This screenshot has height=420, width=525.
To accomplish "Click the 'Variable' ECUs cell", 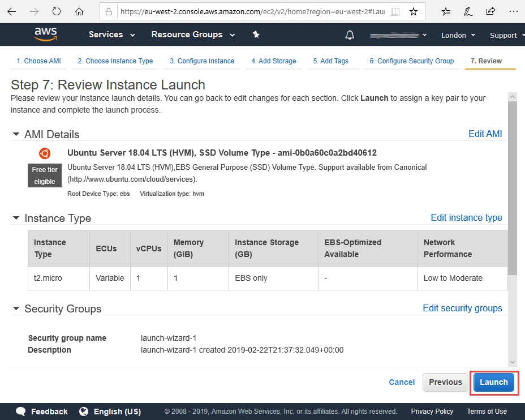I will pos(110,278).
